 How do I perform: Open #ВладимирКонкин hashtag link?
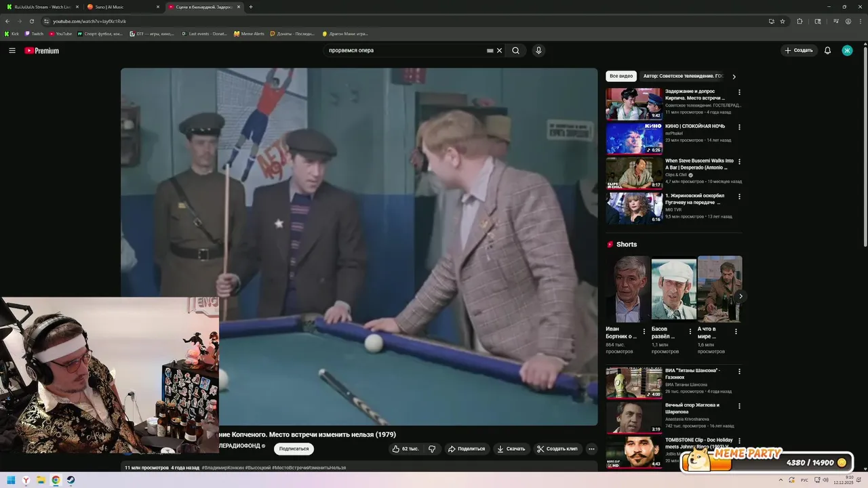click(222, 468)
